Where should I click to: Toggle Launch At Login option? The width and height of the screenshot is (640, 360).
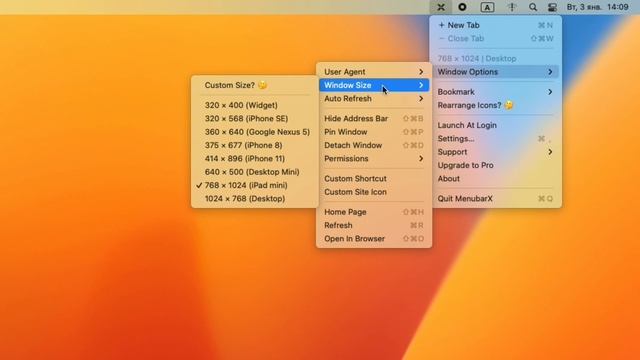496,125
